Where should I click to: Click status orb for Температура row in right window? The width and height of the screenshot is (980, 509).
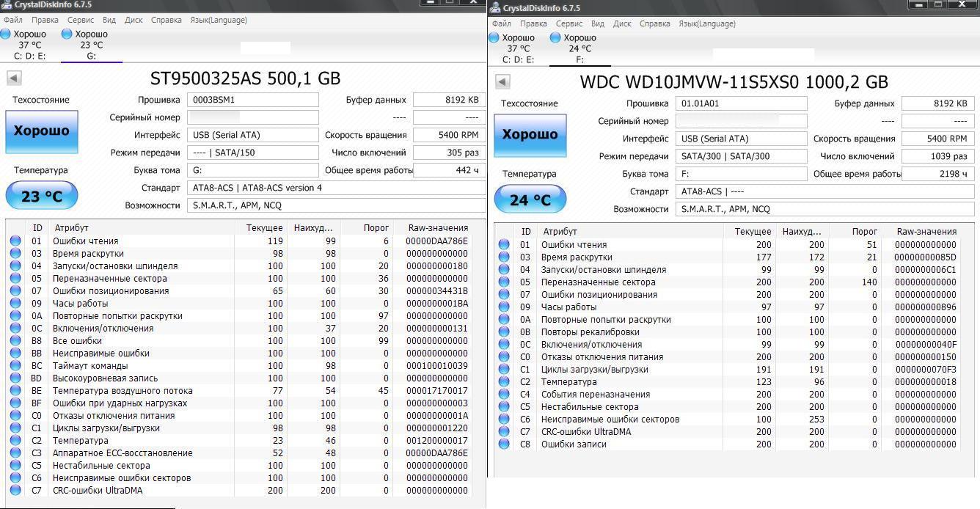504,381
